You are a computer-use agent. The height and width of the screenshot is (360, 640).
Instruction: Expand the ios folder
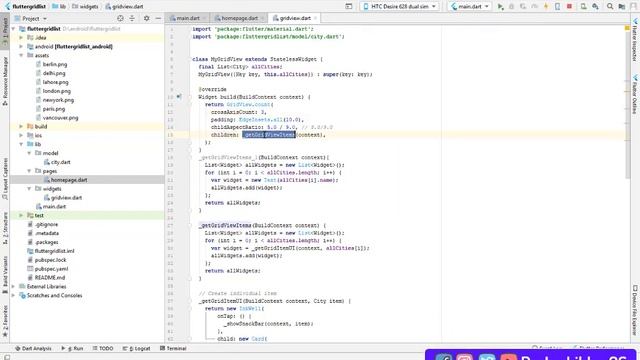[21, 136]
